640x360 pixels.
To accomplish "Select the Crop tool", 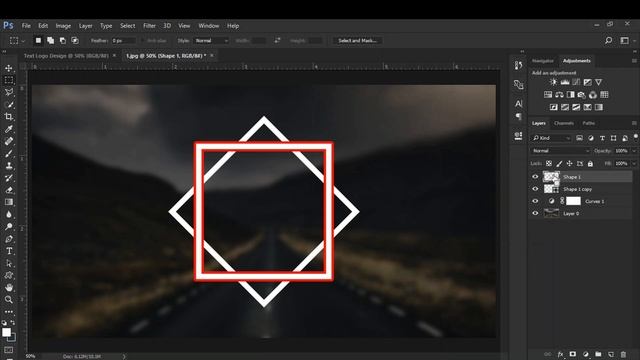I will pyautogui.click(x=9, y=117).
